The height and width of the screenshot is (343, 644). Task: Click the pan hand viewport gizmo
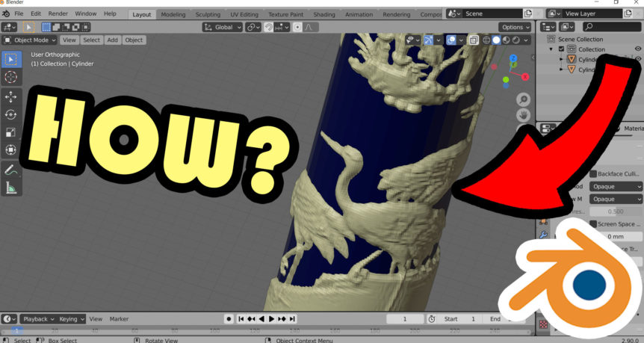coord(524,115)
